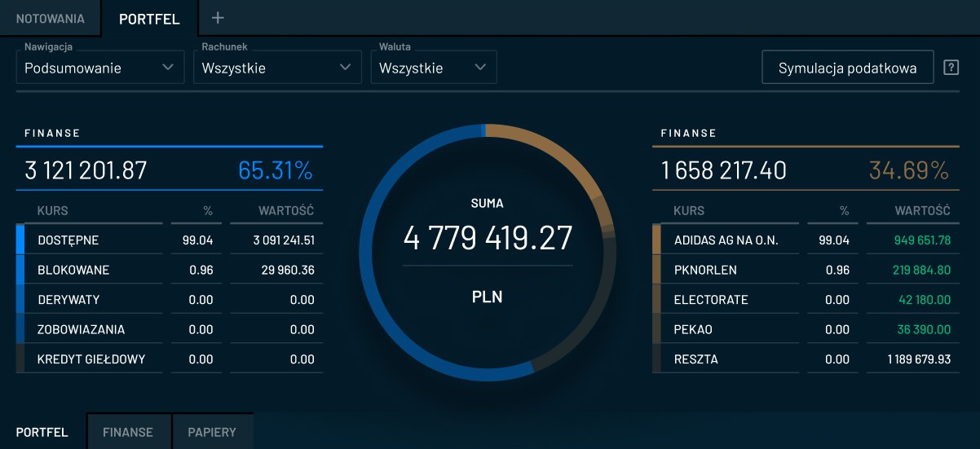The width and height of the screenshot is (980, 449).
Task: Click the DOSTĘPNE blue color marker
Action: (x=20, y=240)
